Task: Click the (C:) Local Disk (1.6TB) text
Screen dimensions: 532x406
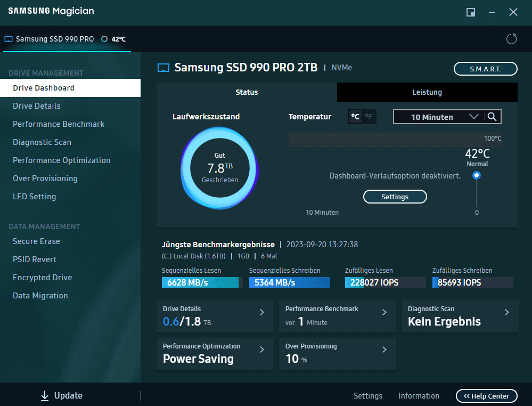Action: pyautogui.click(x=193, y=256)
